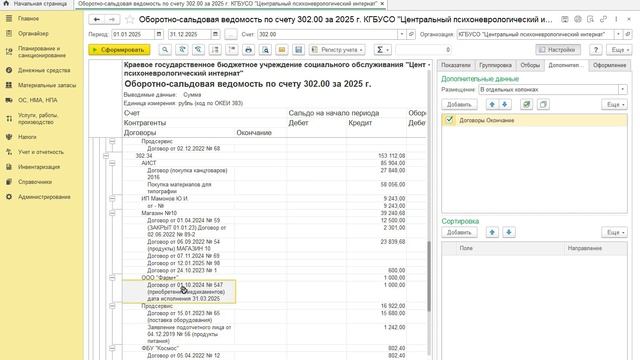Viewport: 640px width, 360px height.
Task: Go back with the left arrow button
Action: tap(96, 19)
